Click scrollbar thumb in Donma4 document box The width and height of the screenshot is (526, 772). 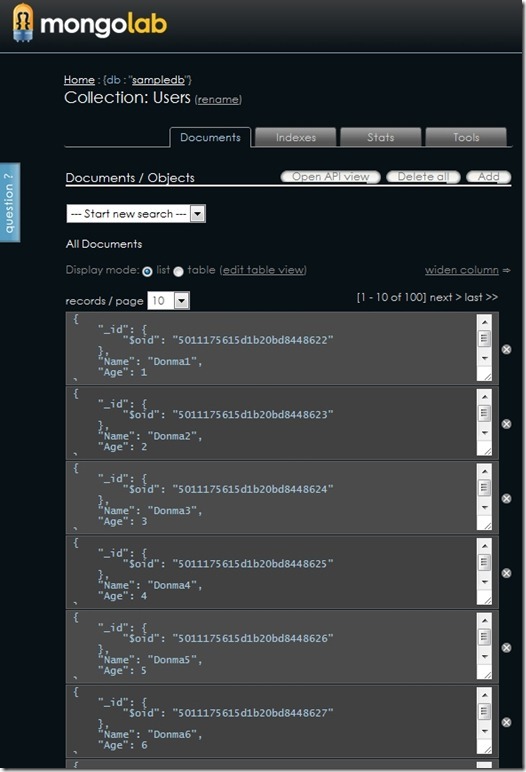click(x=484, y=562)
